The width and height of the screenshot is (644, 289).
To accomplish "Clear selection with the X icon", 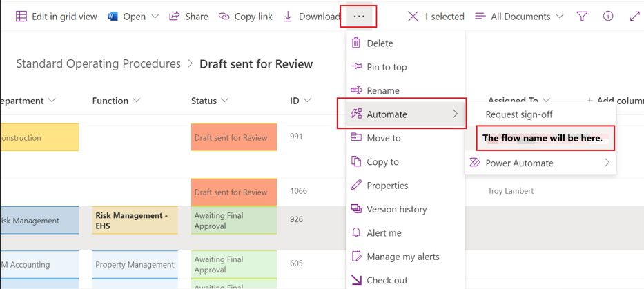I will click(x=413, y=17).
